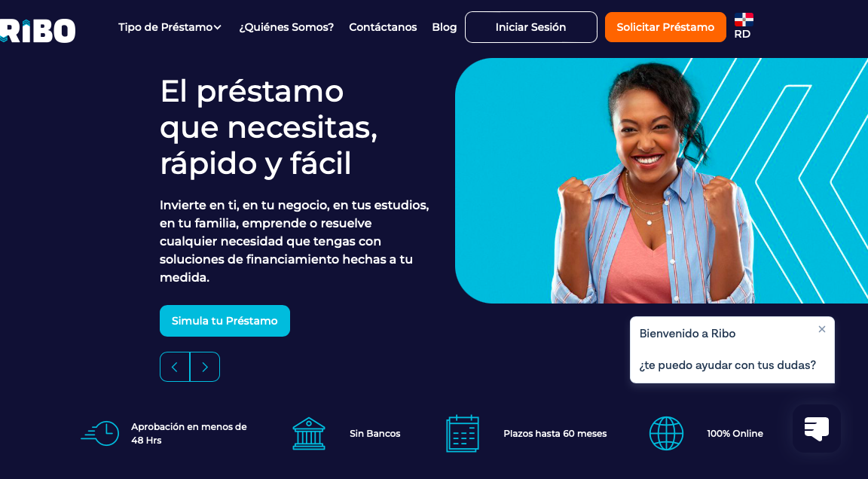Open the chat widget bubble icon
Image resolution: width=868 pixels, height=479 pixels.
[817, 429]
